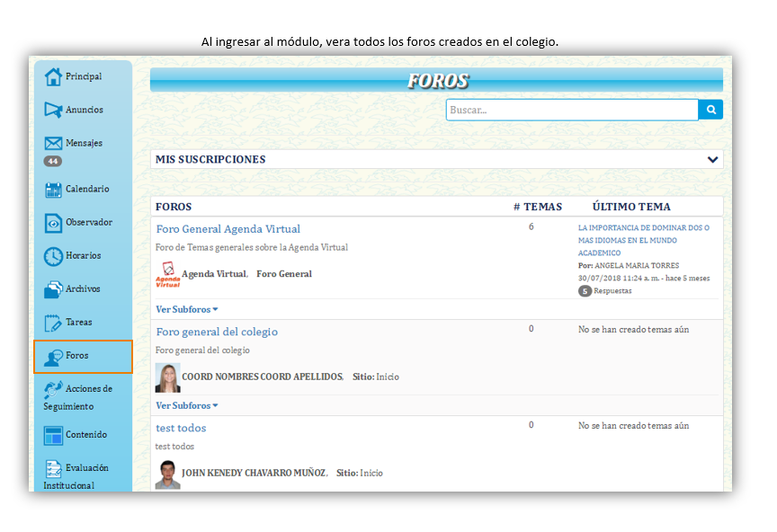Viewport: 777px width, 532px height.
Task: Click the Archivos folders icon
Action: 53,289
